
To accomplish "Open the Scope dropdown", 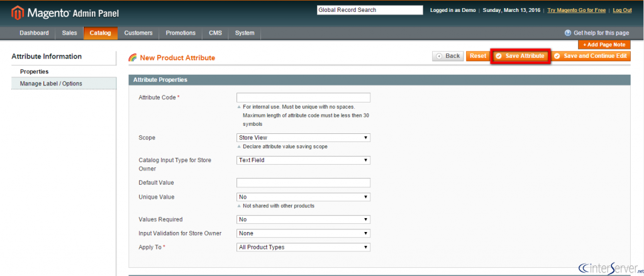I will click(303, 138).
